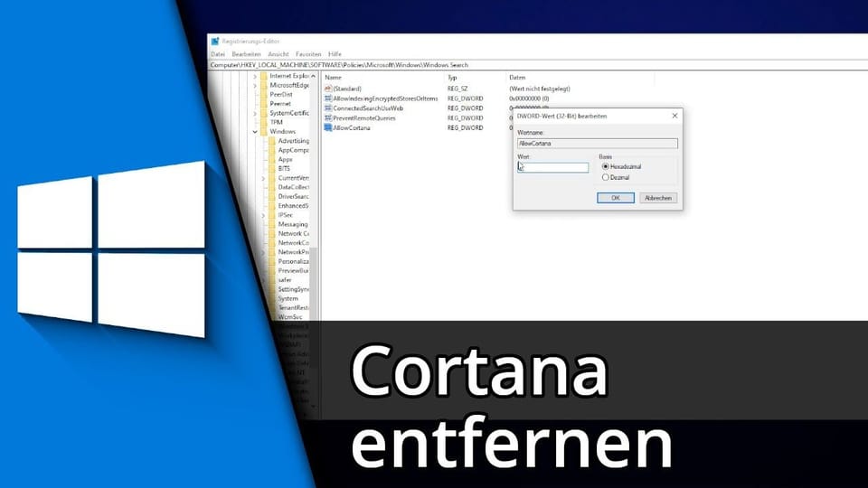
Task: Click the REG_SZ type cell
Action: pyautogui.click(x=458, y=89)
